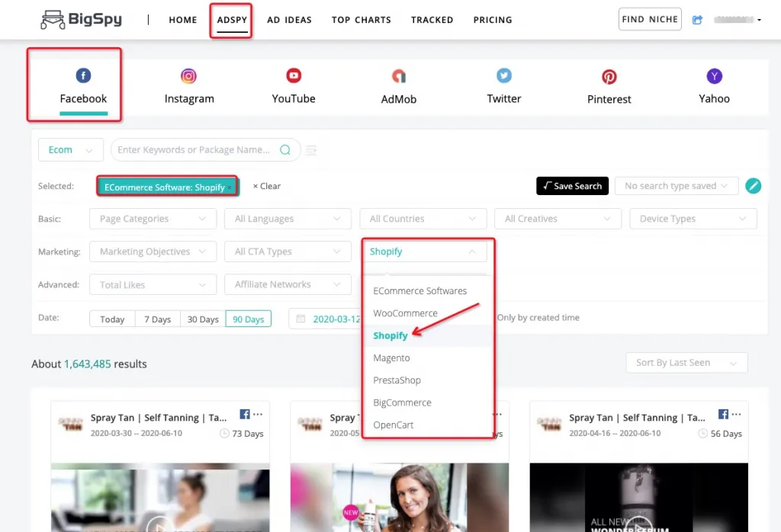Screen dimensions: 781x532
Task: Pick the Pinterest platform icon
Action: (609, 76)
